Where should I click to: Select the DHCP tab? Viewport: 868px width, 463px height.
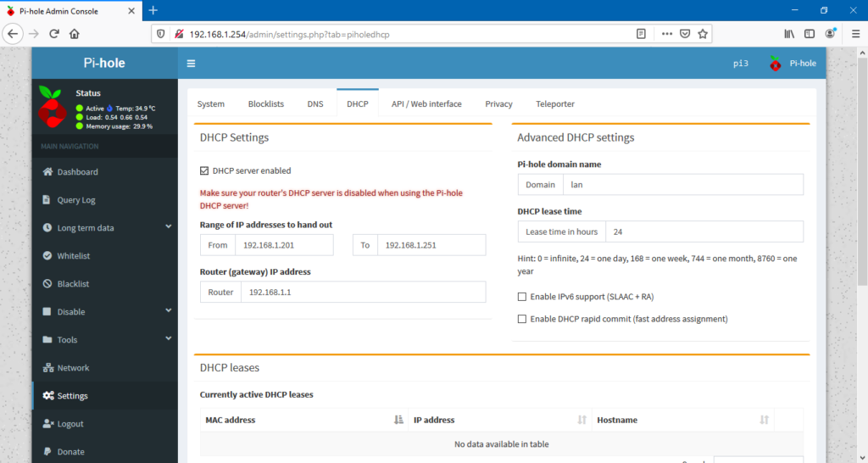(x=358, y=103)
